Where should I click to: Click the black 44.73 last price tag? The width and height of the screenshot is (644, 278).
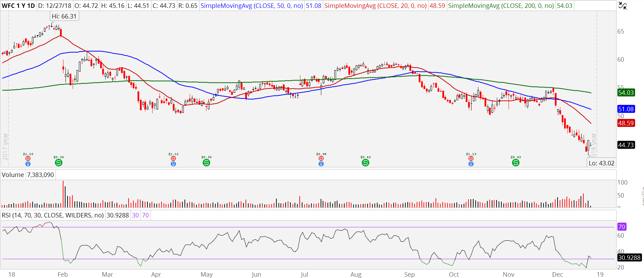(x=626, y=145)
